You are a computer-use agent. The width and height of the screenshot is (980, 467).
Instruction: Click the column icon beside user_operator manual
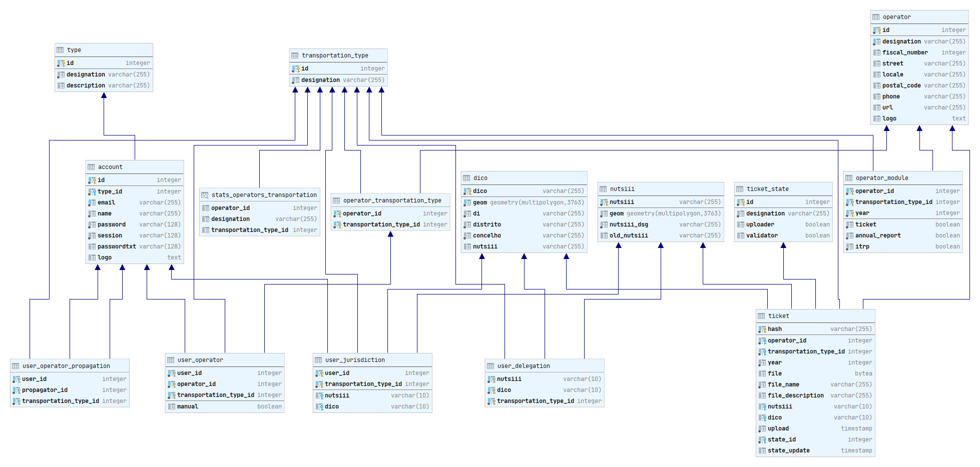point(171,406)
